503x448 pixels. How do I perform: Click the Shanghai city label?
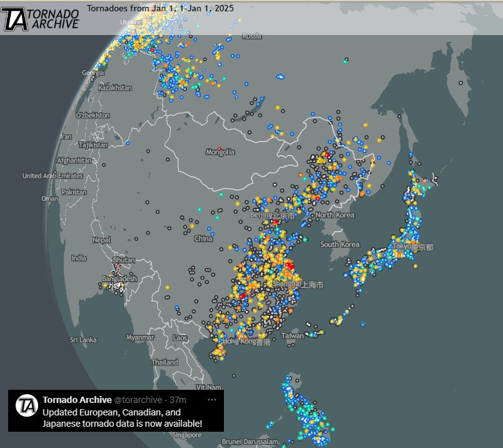pyautogui.click(x=298, y=284)
